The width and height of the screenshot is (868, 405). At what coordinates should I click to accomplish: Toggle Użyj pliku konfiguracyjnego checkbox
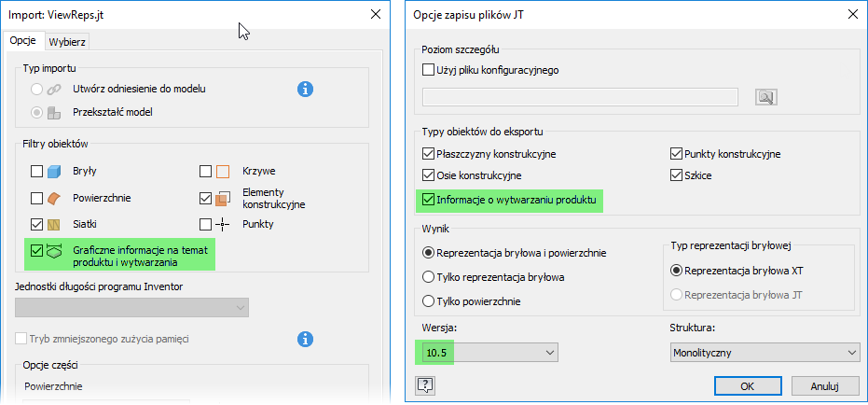pos(429,70)
